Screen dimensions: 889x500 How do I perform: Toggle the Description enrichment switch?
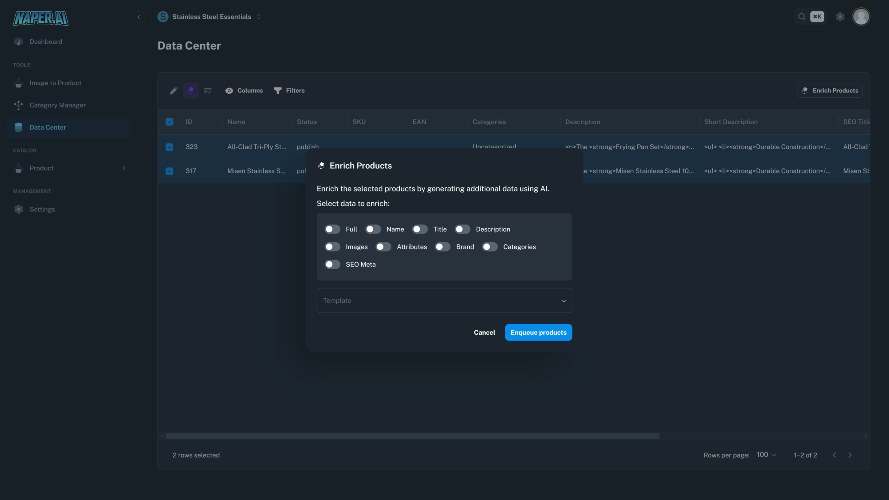coord(463,230)
